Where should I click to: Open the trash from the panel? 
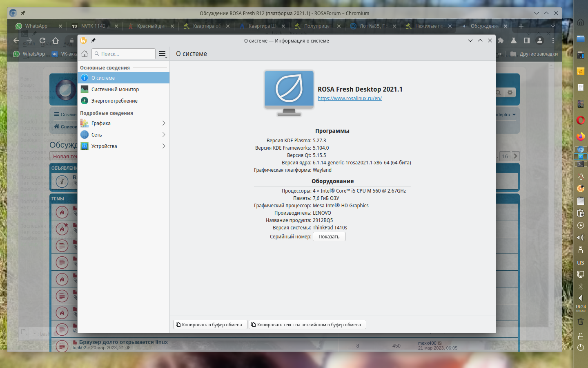click(581, 321)
